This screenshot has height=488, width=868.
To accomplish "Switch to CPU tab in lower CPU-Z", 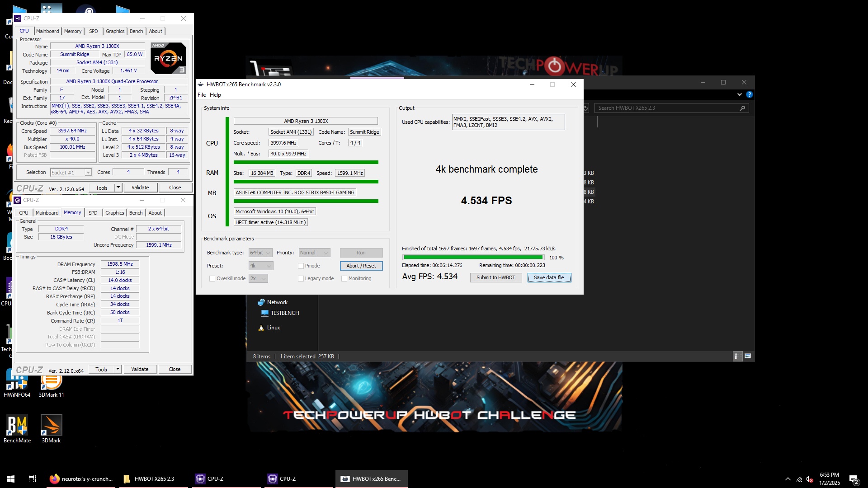I will [24, 213].
